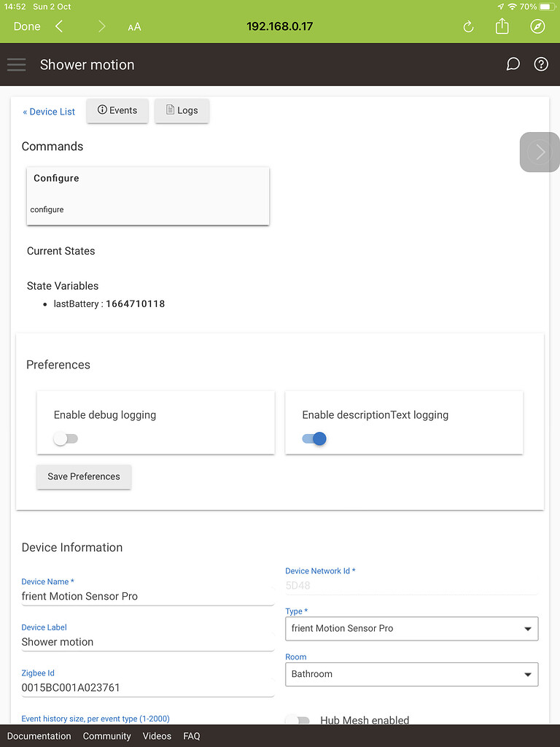Screen dimensions: 560x747
Task: Toggle Hub Mesh enabled switch
Action: [297, 720]
